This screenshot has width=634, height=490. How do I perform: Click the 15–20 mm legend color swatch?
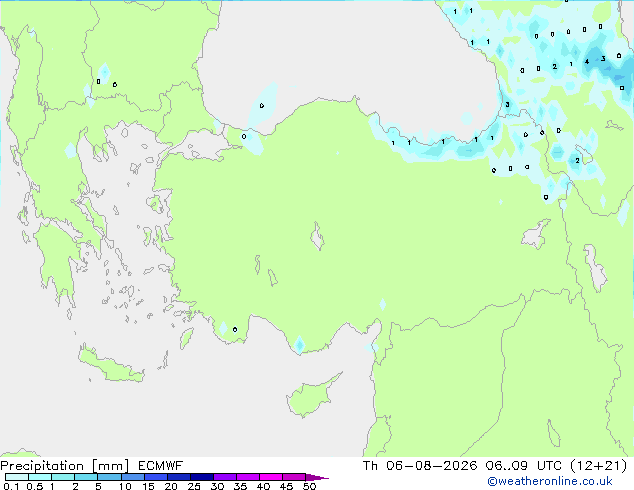coord(156,477)
